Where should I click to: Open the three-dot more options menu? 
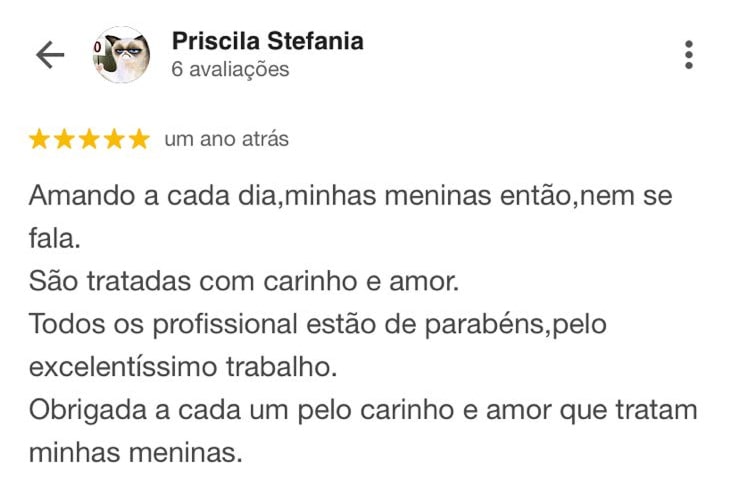[x=689, y=55]
